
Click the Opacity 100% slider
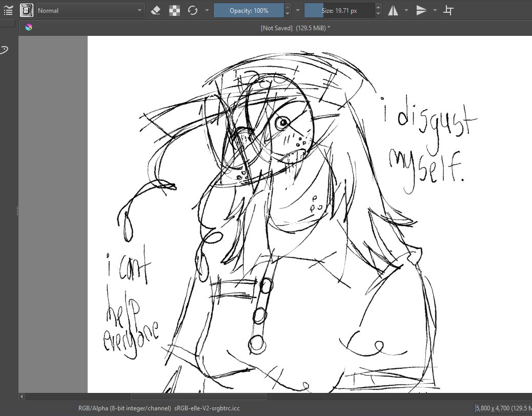249,11
